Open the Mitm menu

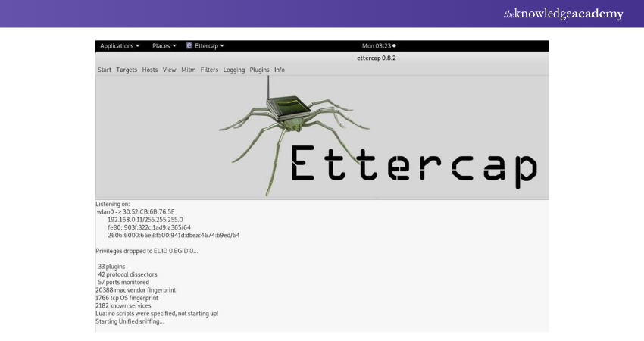(189, 70)
